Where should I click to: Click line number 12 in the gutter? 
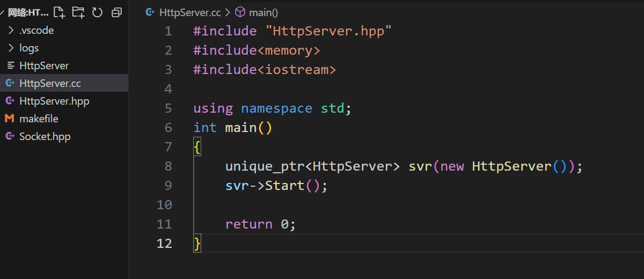point(164,244)
